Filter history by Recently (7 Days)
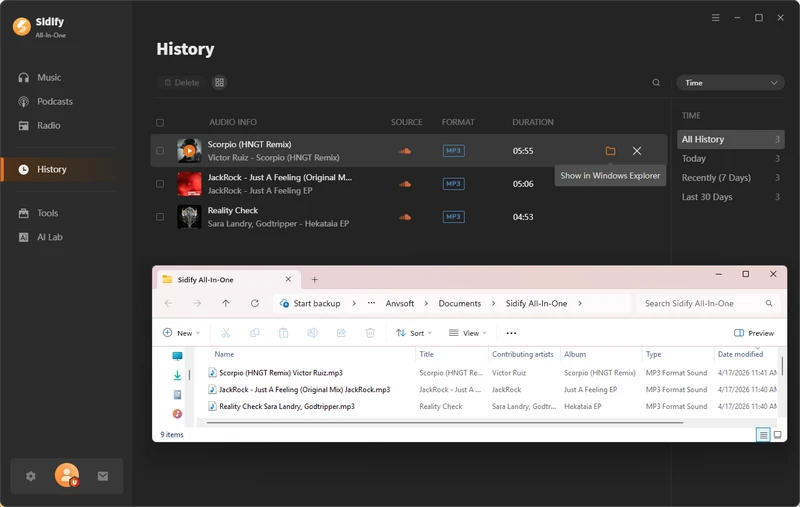The width and height of the screenshot is (800, 507). [716, 178]
